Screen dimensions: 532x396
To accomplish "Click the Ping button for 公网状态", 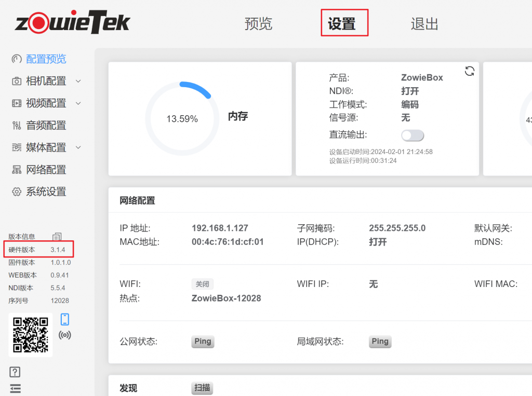I will (x=203, y=342).
